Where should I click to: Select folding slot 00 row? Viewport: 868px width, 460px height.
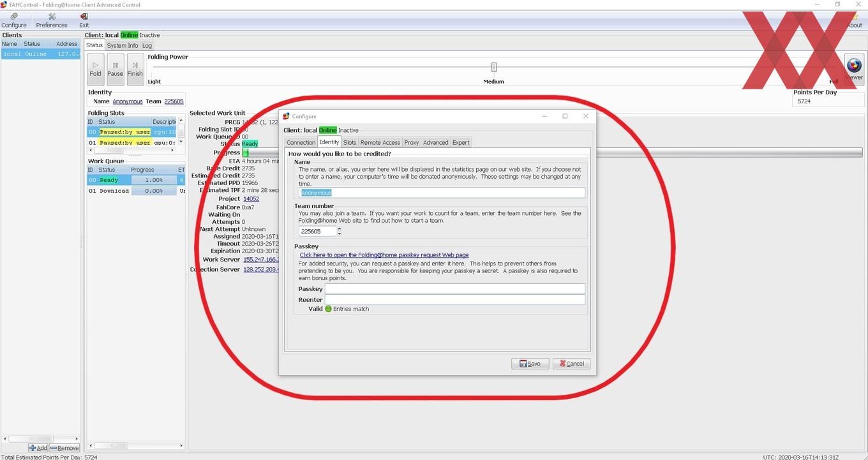point(131,132)
